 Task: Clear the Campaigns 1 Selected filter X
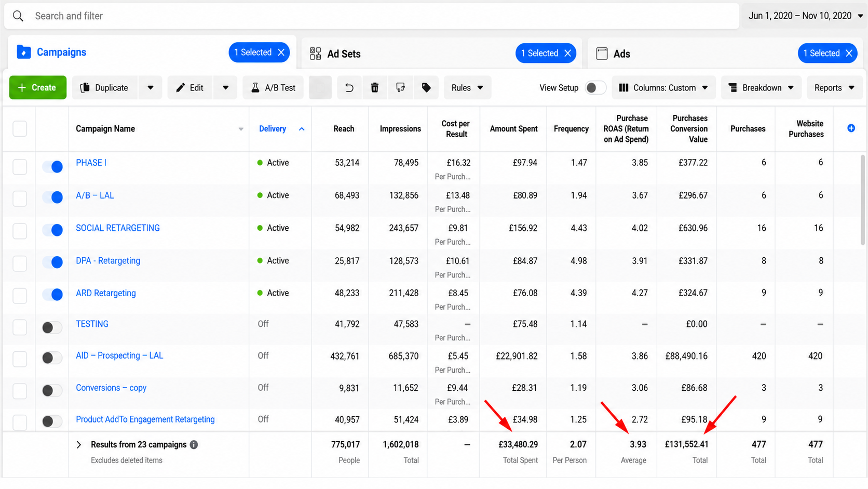[x=281, y=52]
